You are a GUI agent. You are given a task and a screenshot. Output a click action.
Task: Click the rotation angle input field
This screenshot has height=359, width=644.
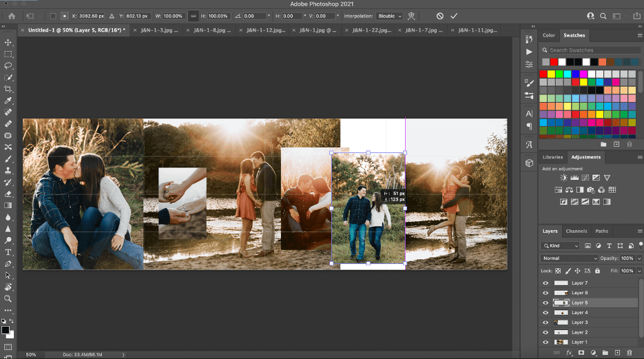point(254,16)
